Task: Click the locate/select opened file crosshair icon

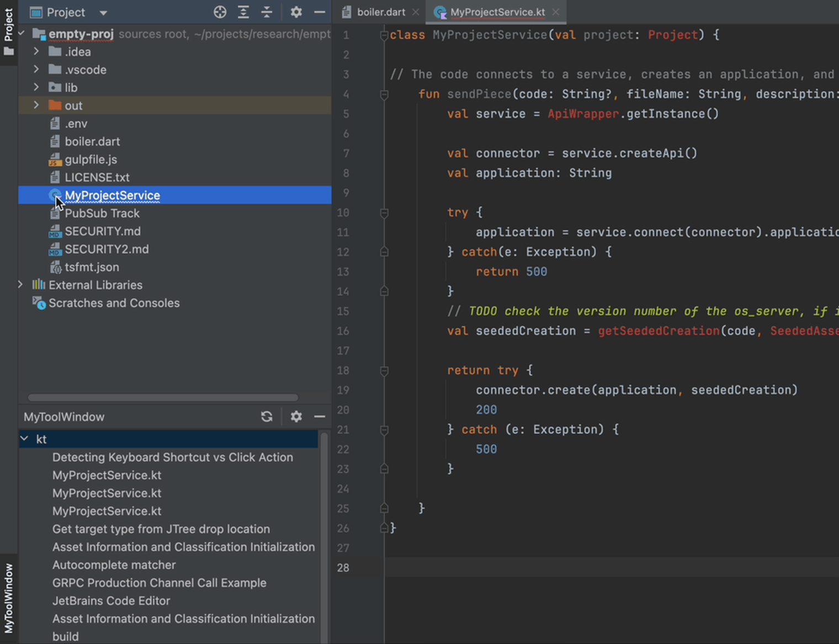Action: tap(220, 12)
